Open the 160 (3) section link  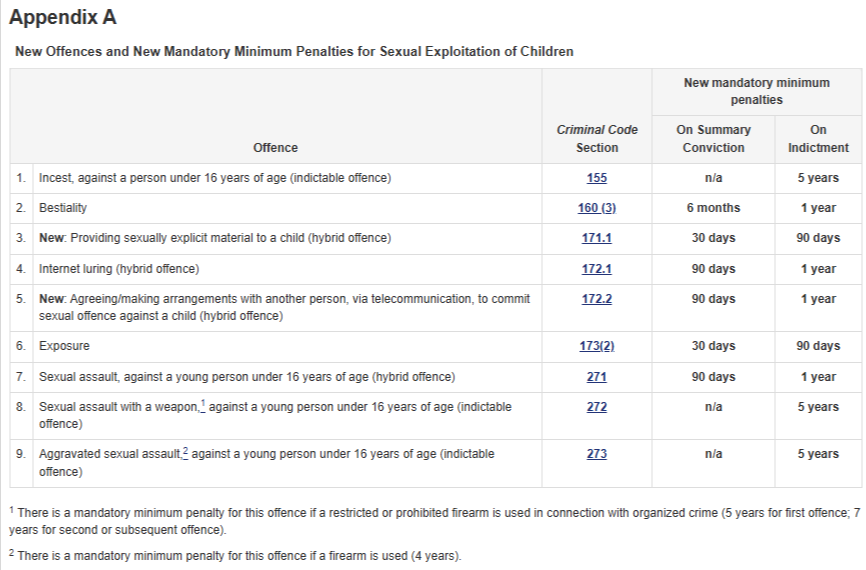[x=596, y=208]
